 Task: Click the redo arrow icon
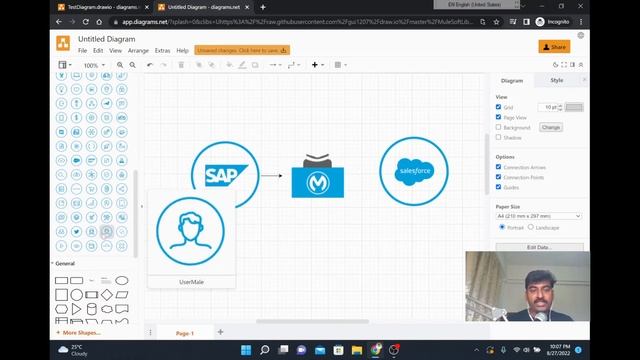tap(164, 65)
